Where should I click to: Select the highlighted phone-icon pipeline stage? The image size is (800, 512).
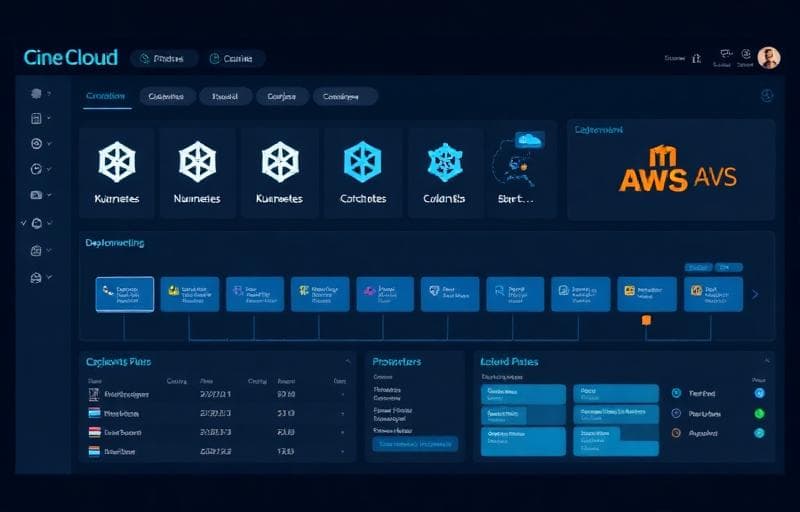[124, 294]
